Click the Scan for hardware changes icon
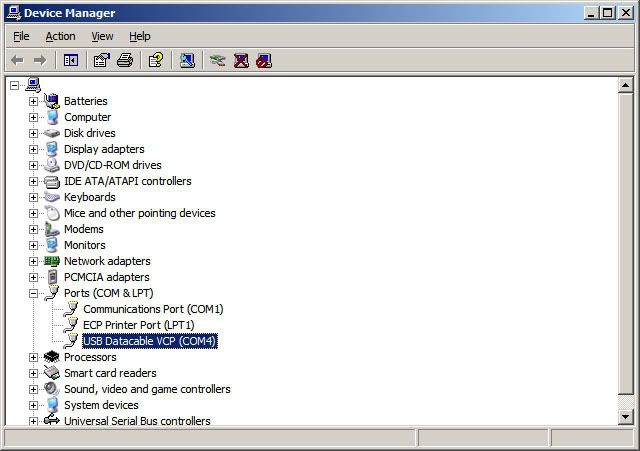 click(187, 60)
